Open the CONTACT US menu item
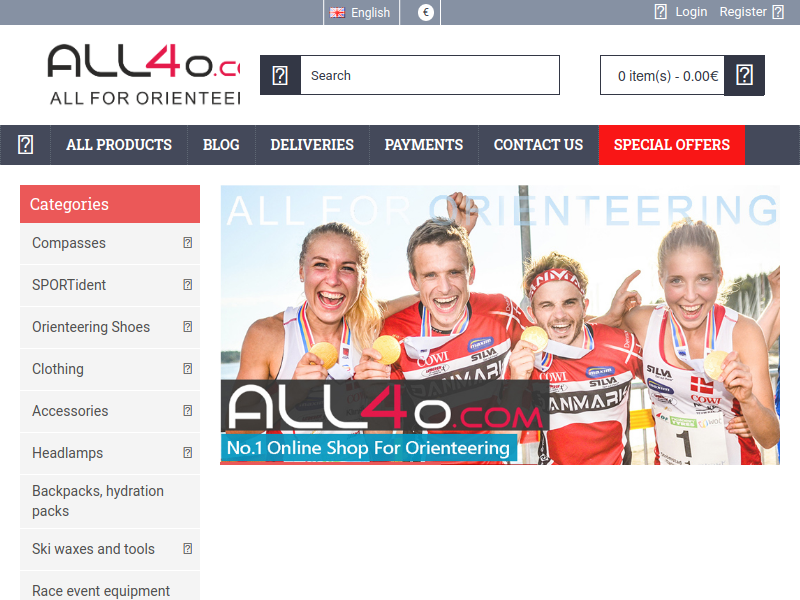This screenshot has width=800, height=600. [538, 145]
